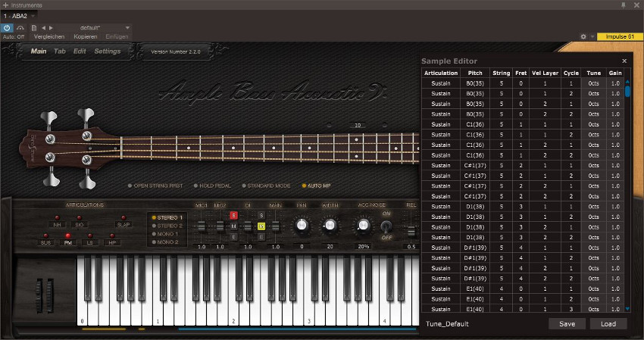
Task: Click the Einfügen button
Action: click(x=117, y=36)
